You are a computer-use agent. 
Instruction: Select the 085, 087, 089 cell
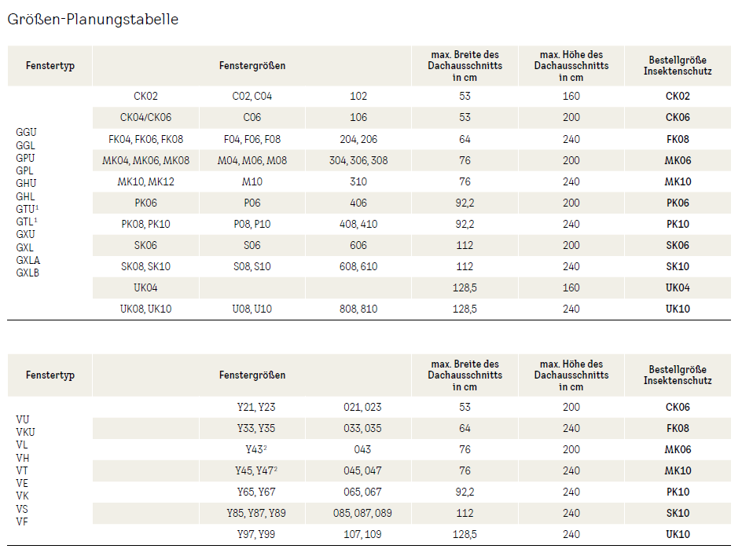point(362,513)
